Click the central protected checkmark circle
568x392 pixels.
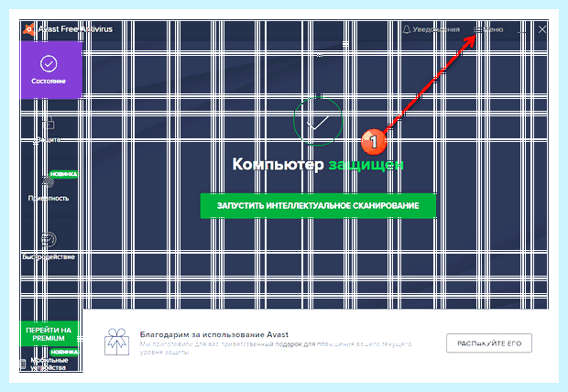pos(318,122)
